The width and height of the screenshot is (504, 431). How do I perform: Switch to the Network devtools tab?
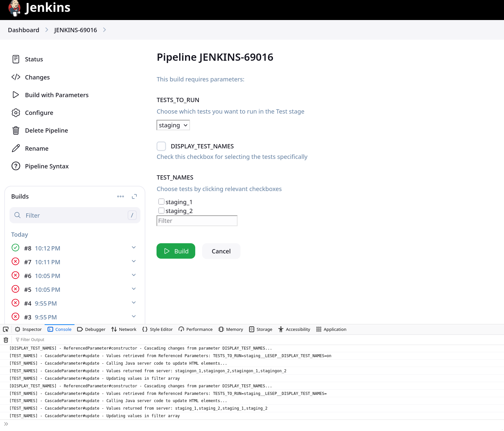(x=124, y=329)
